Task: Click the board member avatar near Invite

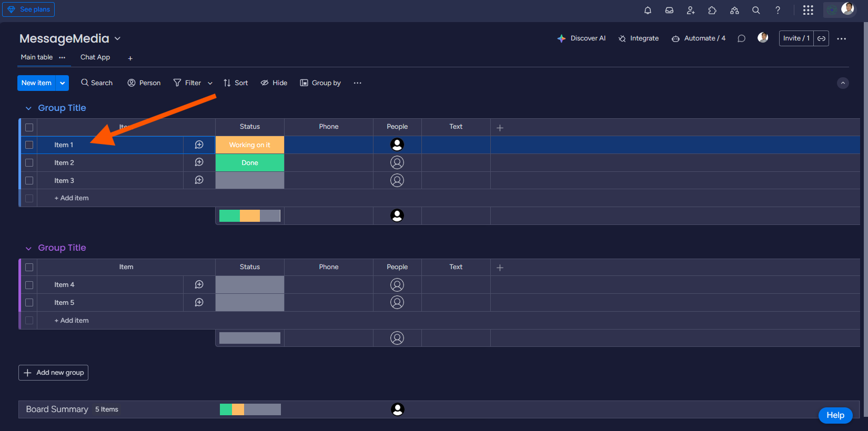Action: (x=763, y=37)
